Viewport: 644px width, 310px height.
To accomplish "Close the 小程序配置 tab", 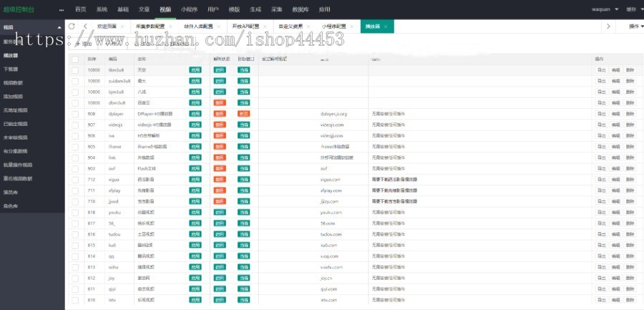I will pos(351,26).
